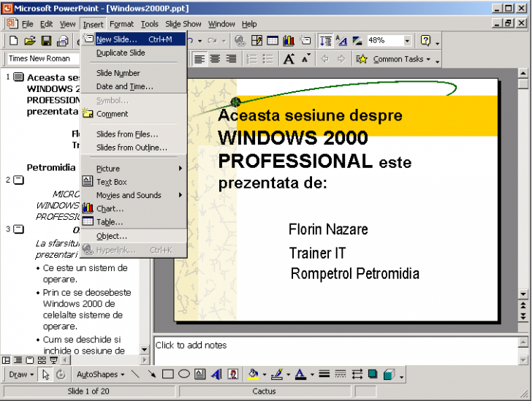Choose Comment in the Insert menu

[x=134, y=114]
